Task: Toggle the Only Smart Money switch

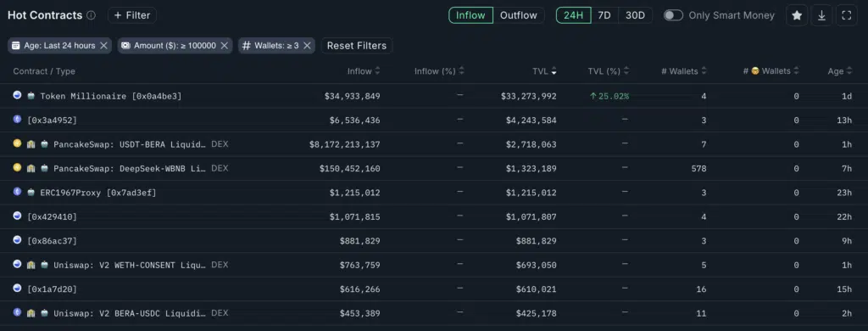Action: pyautogui.click(x=673, y=15)
